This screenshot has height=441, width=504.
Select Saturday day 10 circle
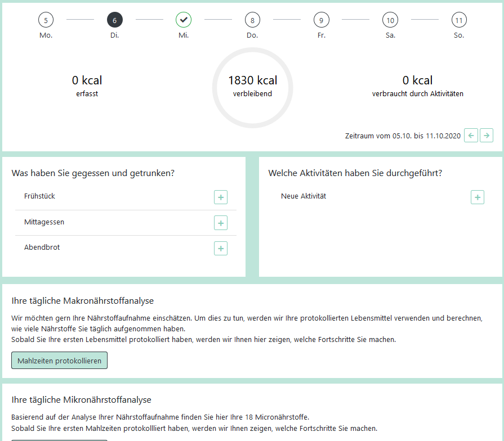(390, 20)
